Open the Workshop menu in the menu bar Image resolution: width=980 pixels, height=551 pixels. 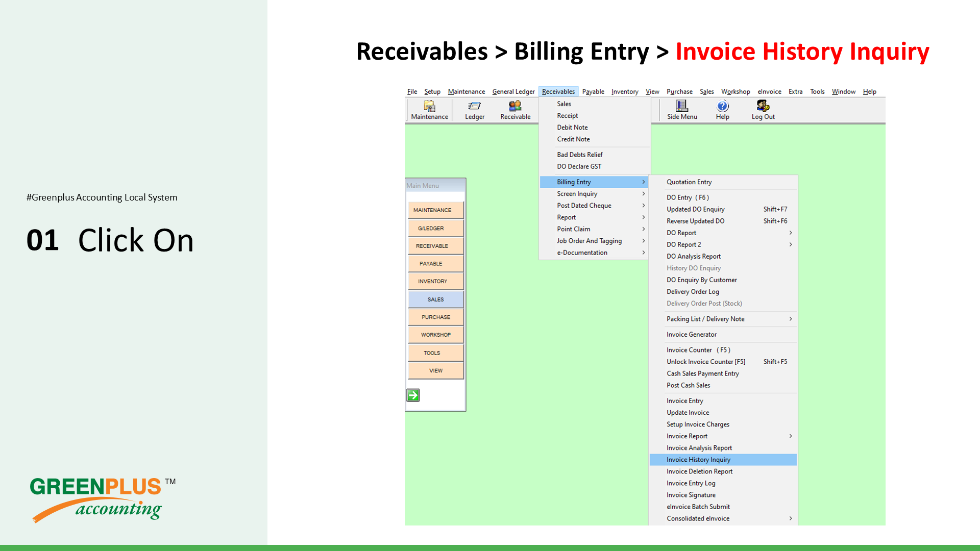736,92
